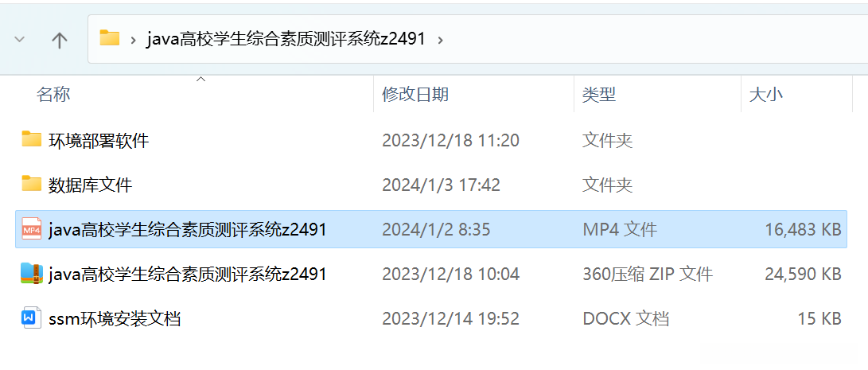Click breadcrumb path java高校学生综合素质测评系统z2491
This screenshot has width=868, height=370.
tap(286, 39)
